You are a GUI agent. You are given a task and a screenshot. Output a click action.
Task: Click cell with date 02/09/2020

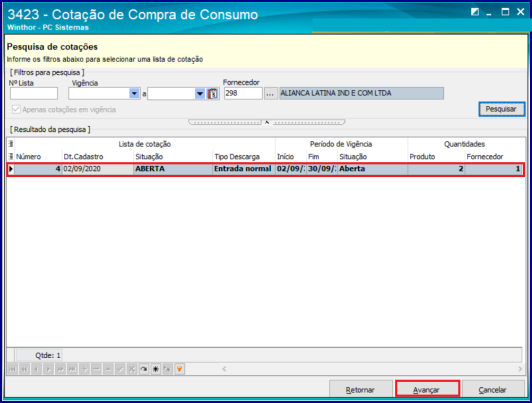(x=98, y=169)
